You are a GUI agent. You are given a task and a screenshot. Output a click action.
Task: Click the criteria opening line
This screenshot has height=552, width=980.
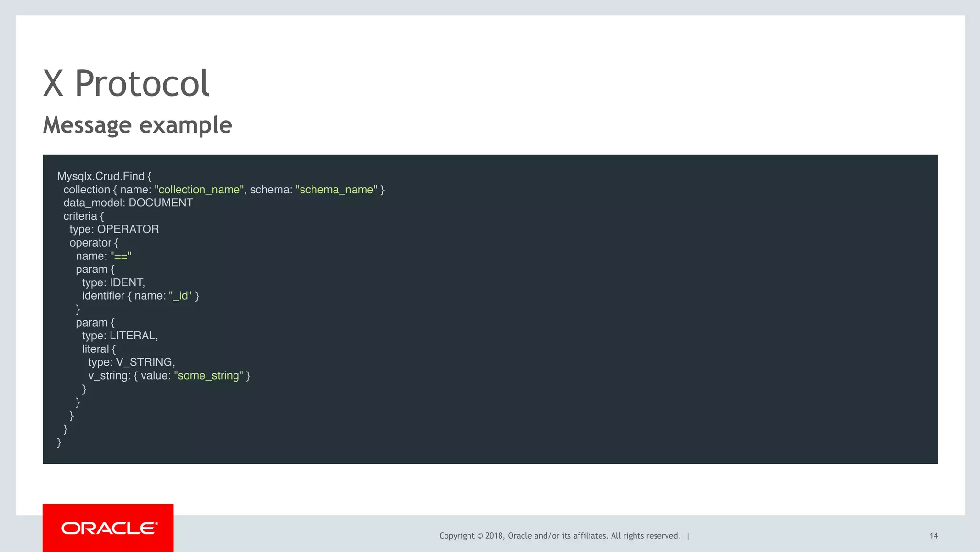[83, 216]
